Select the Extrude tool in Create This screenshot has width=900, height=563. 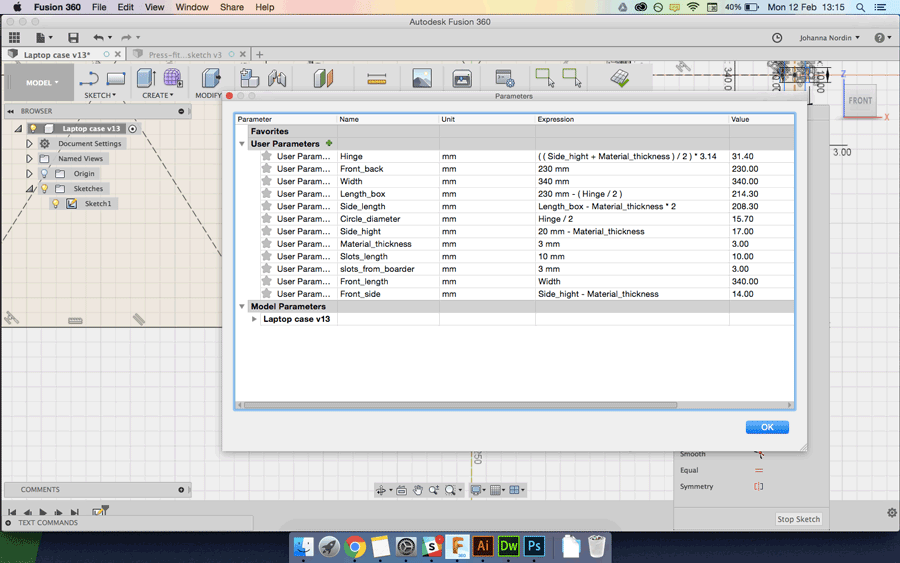[x=146, y=79]
